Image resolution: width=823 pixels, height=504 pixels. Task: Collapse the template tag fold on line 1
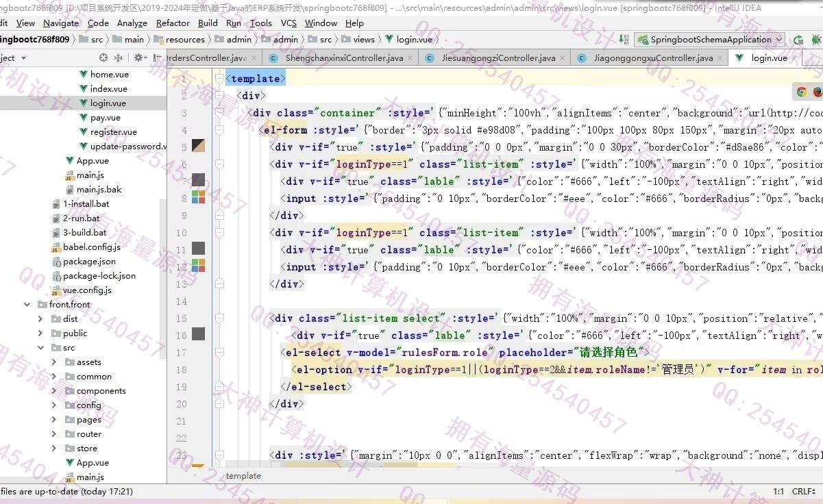coord(219,79)
